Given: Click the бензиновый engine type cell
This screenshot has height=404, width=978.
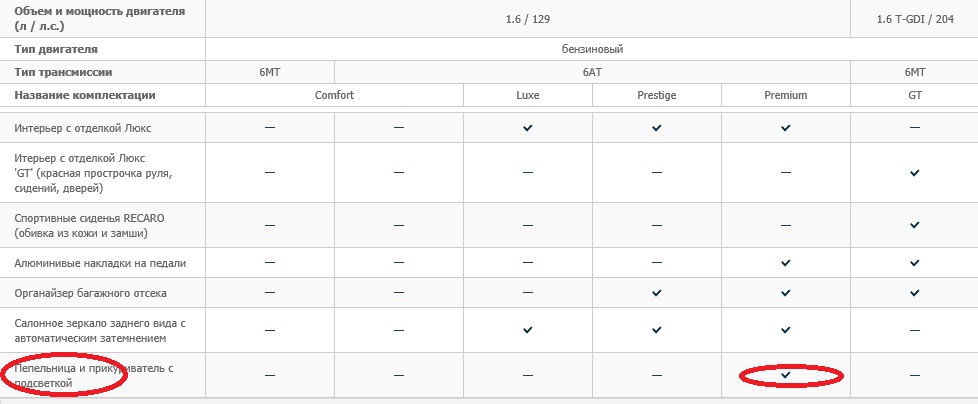Looking at the screenshot, I should [x=592, y=48].
